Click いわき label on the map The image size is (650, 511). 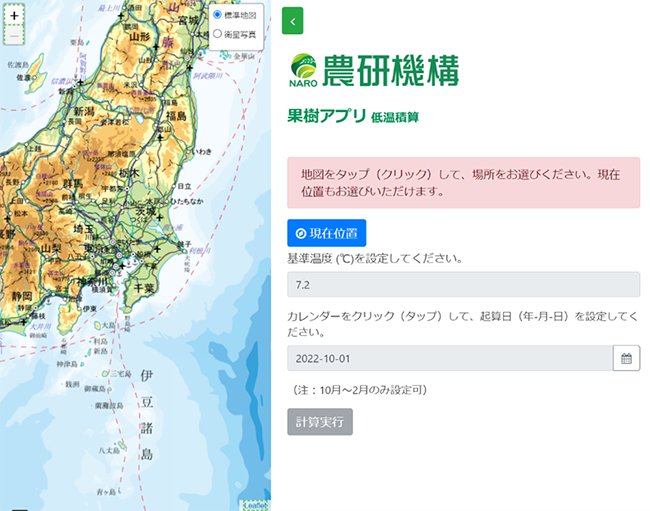pos(203,152)
